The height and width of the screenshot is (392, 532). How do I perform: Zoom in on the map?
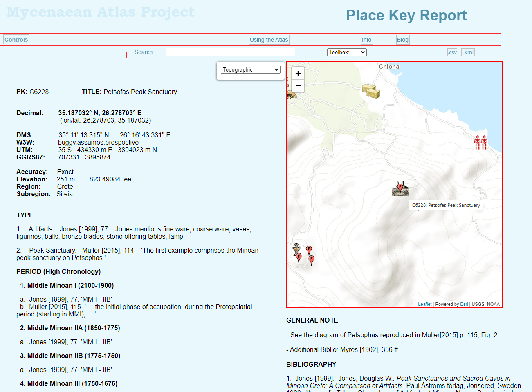point(298,73)
